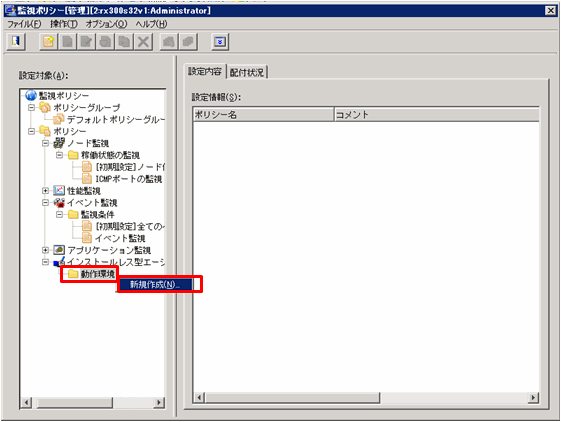Screen dimensions: 561x422
Task: Select the ポリシーグループ folder icon in tree
Action: click(x=45, y=107)
